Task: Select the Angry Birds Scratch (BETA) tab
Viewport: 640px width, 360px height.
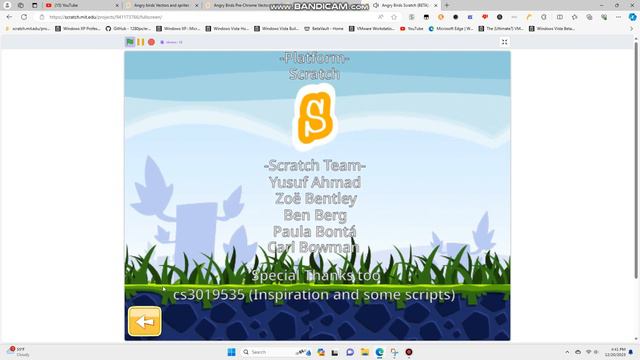Action: tap(404, 5)
